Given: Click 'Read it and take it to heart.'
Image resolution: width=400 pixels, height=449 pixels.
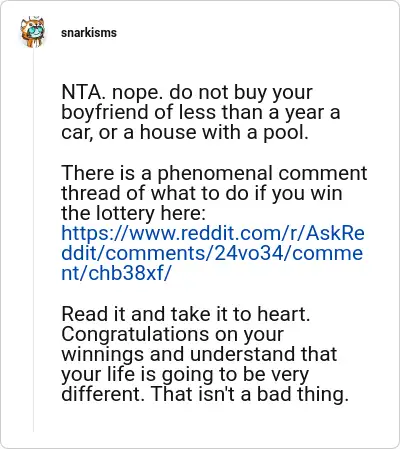Looking at the screenshot, I should tap(186, 314).
